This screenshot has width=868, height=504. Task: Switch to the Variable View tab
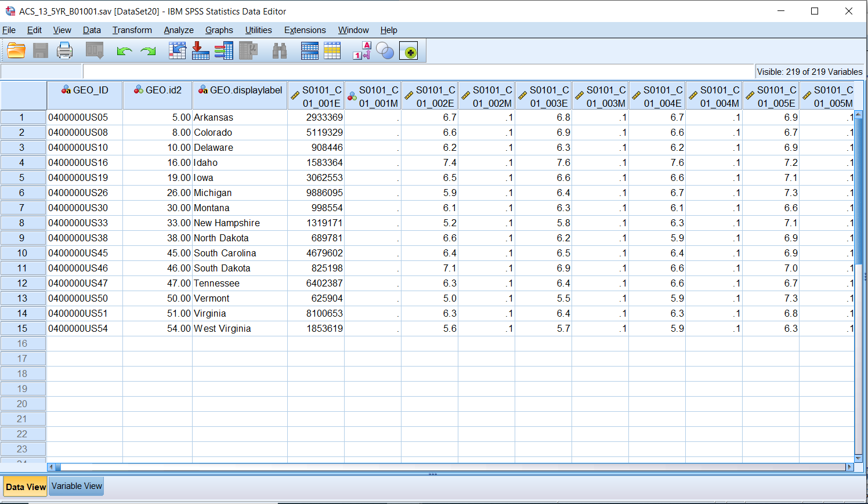(x=77, y=486)
